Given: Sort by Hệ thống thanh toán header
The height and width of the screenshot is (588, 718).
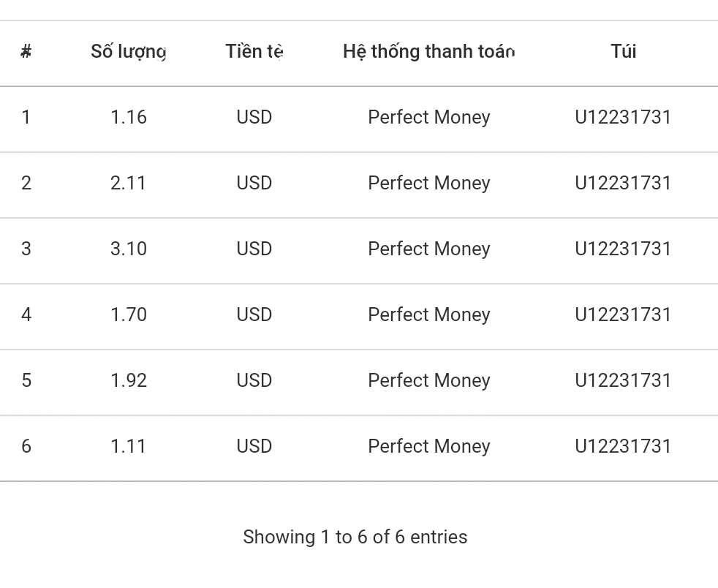Looking at the screenshot, I should (428, 52).
